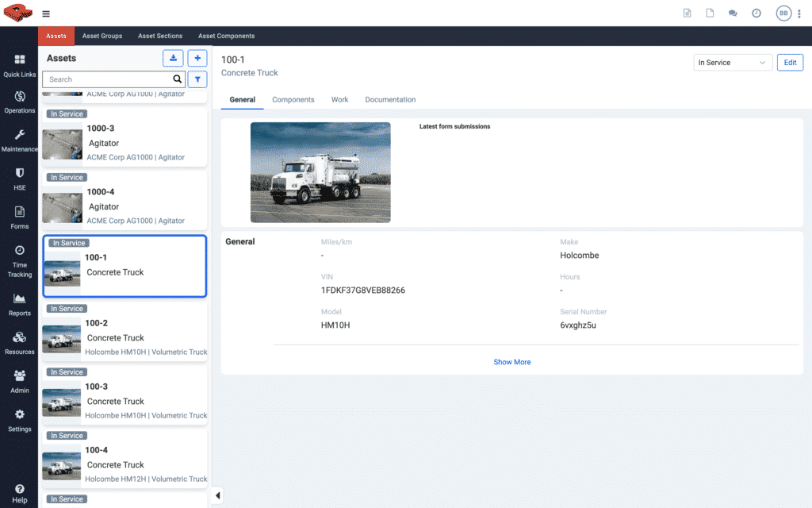Switch to Asset Sections tab

click(x=160, y=36)
